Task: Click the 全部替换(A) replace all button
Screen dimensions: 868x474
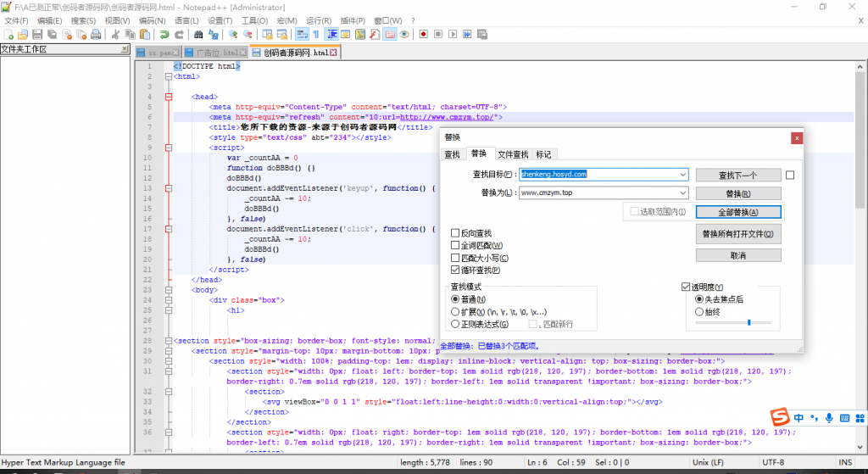Action: click(737, 212)
